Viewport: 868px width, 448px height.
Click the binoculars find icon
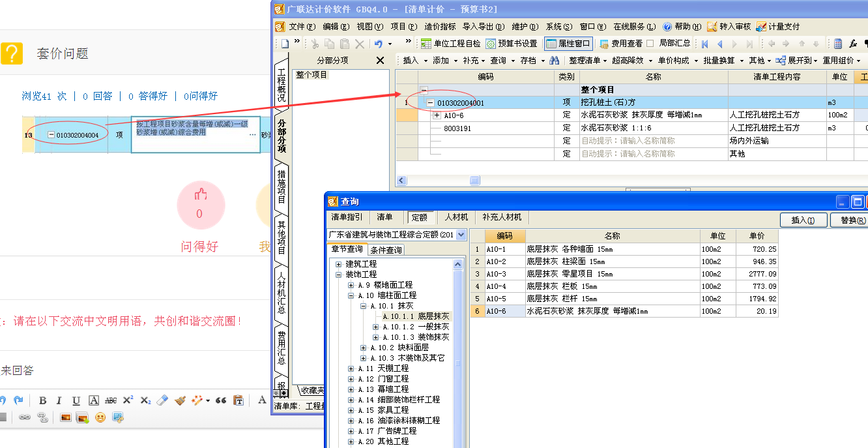click(555, 60)
